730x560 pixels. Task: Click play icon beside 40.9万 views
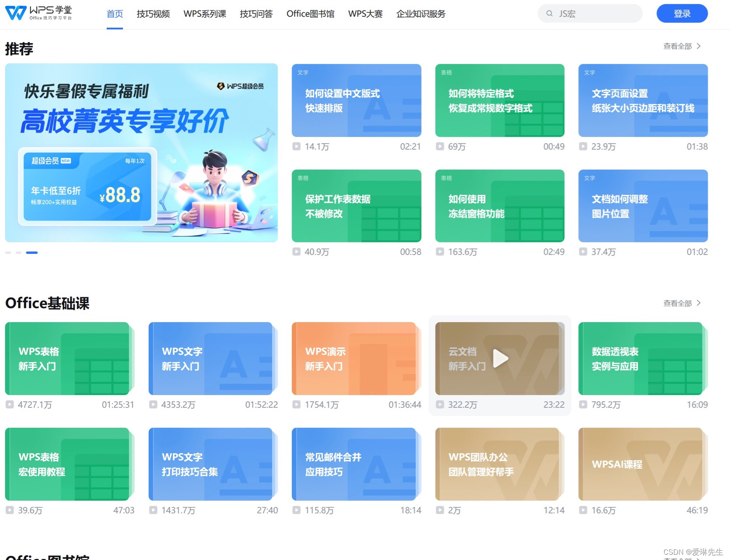point(297,252)
